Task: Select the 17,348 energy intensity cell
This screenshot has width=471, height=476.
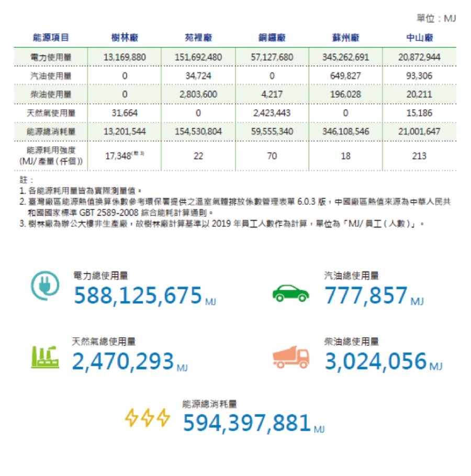Action: [121, 156]
